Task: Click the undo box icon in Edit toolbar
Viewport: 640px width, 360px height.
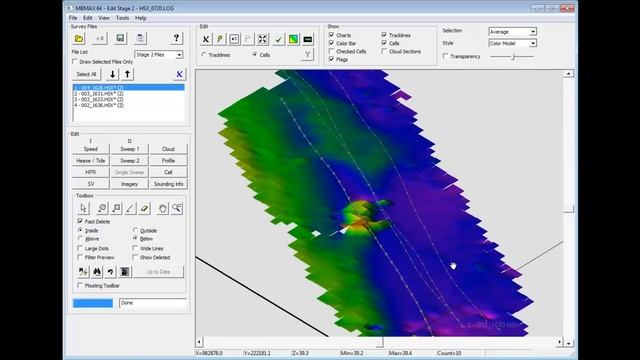Action: [234, 39]
